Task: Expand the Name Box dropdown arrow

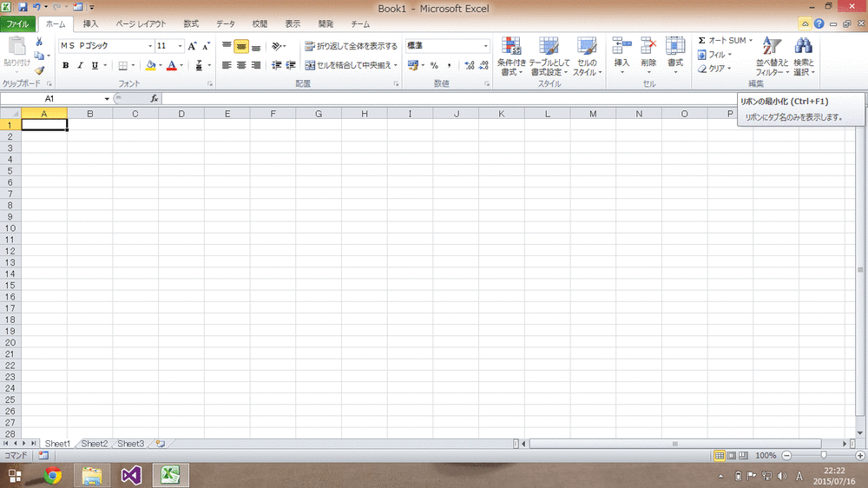Action: tap(107, 99)
